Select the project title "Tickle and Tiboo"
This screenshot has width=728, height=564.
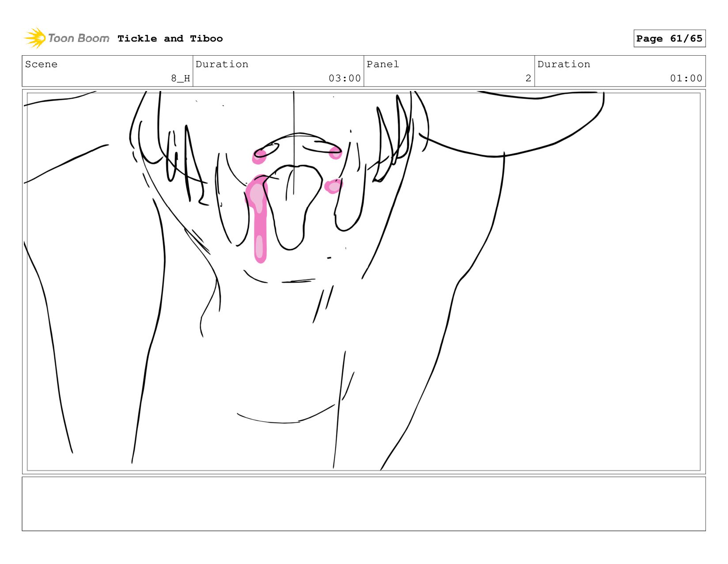click(170, 38)
